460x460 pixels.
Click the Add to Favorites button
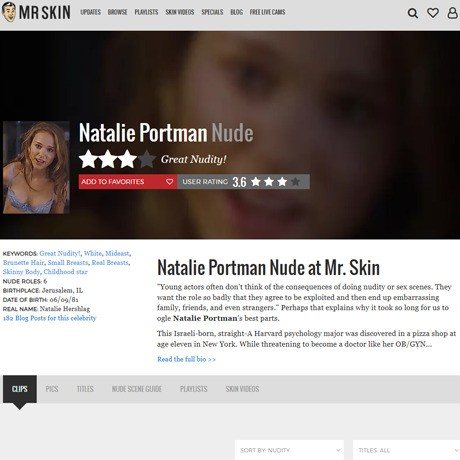(x=128, y=182)
